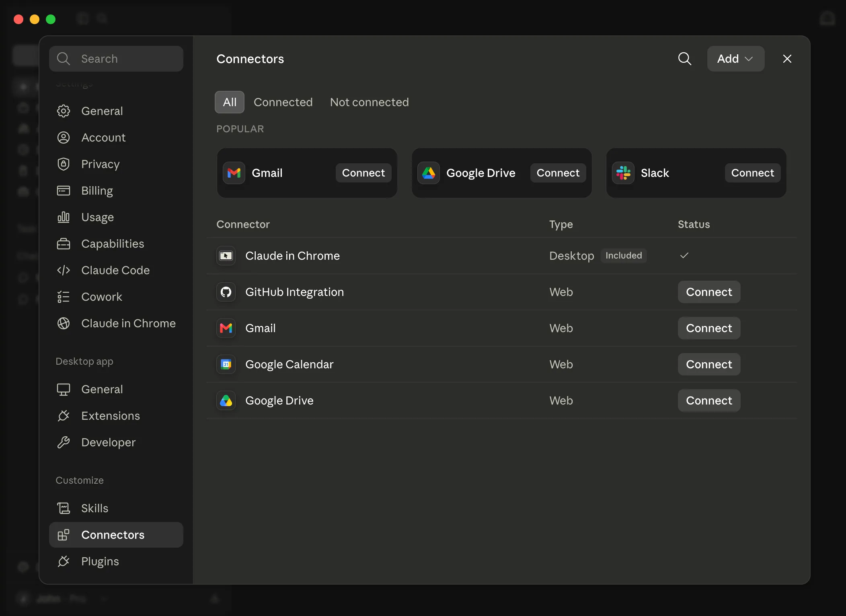This screenshot has width=846, height=616.
Task: Click the settings Search field
Action: (x=116, y=59)
